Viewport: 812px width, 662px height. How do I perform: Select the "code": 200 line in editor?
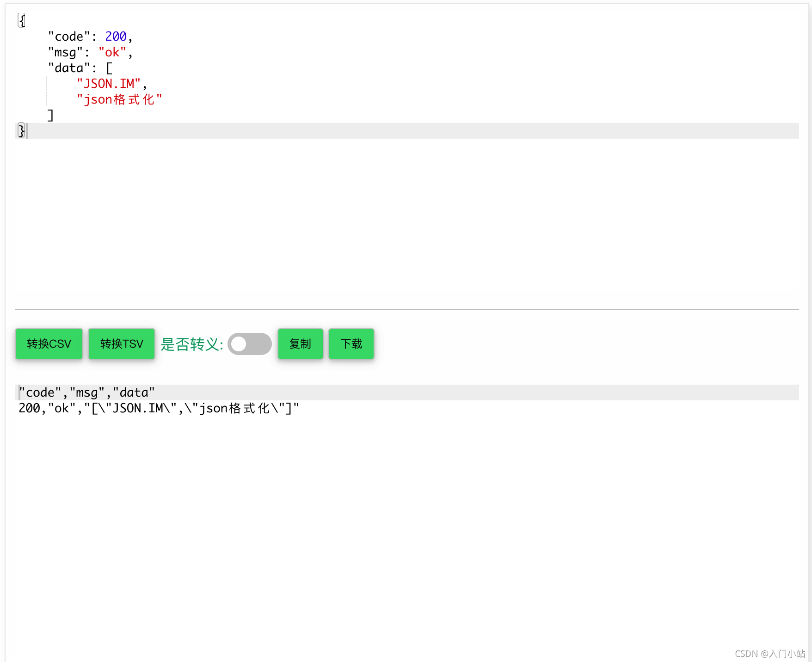point(90,37)
